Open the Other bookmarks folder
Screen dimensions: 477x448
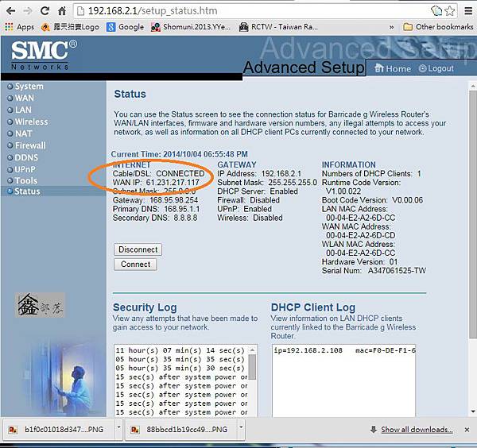(x=438, y=27)
